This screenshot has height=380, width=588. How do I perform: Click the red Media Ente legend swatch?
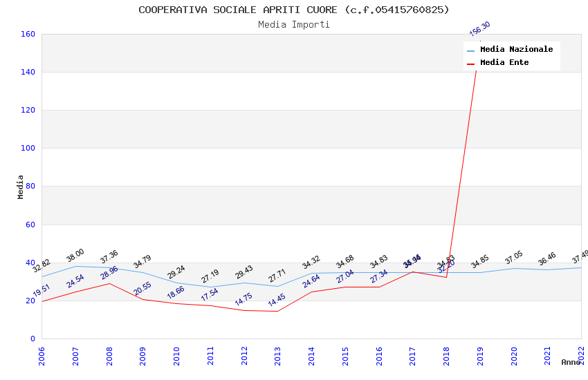tap(470, 64)
